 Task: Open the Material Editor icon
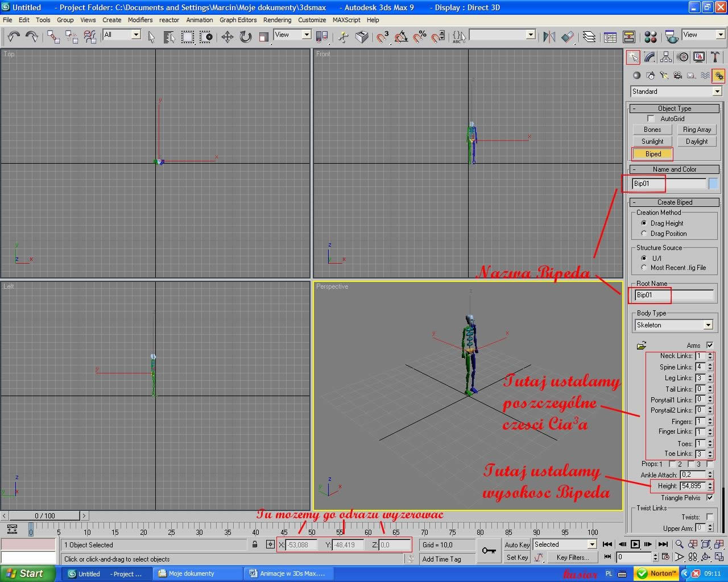coord(651,37)
